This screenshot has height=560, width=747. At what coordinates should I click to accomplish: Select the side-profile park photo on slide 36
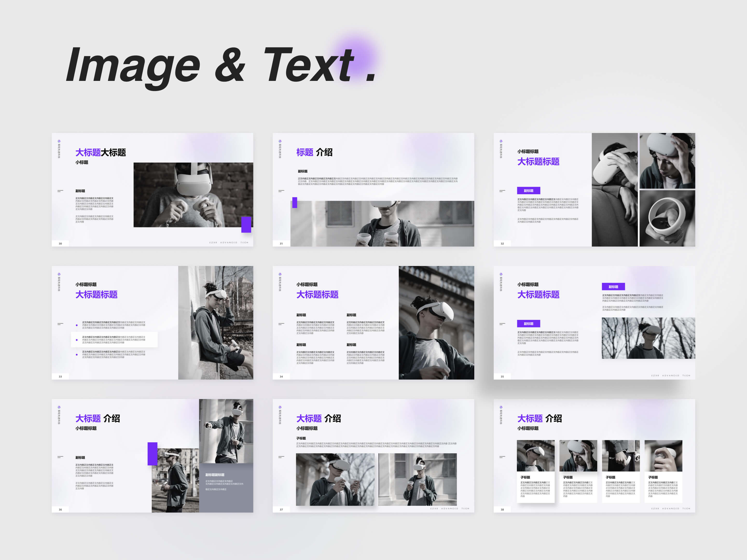coord(175,480)
